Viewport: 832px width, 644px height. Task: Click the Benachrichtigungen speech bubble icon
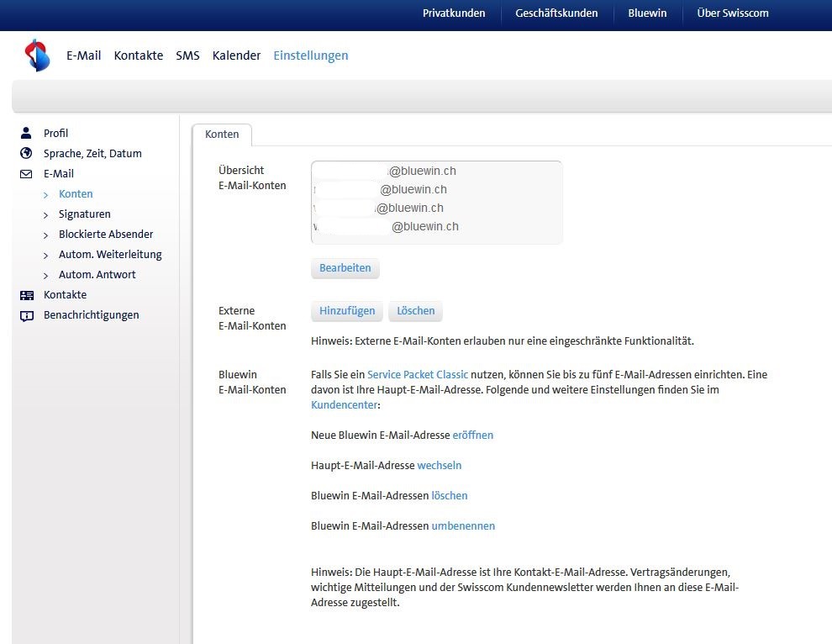pos(26,315)
